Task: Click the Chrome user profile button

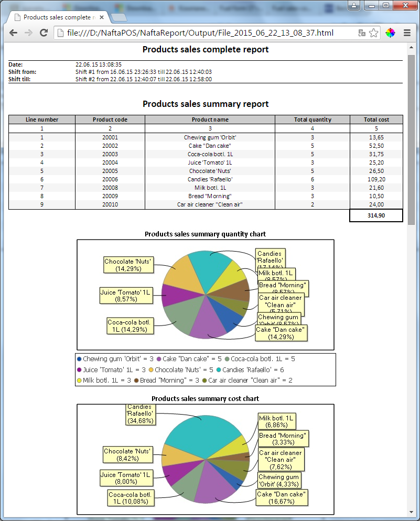Action: [x=354, y=5]
